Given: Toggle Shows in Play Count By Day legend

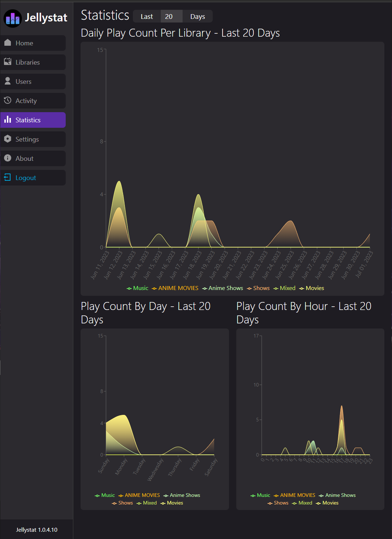Looking at the screenshot, I should tap(122, 503).
